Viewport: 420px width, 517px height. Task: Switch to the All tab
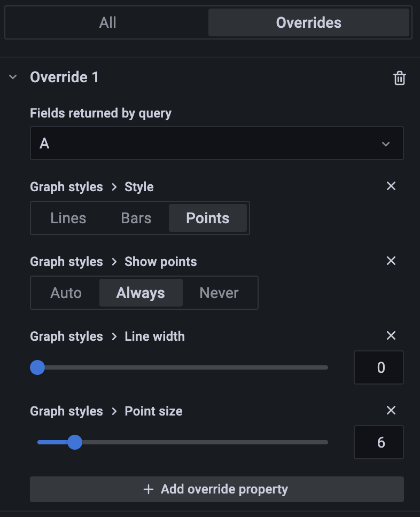tap(107, 22)
